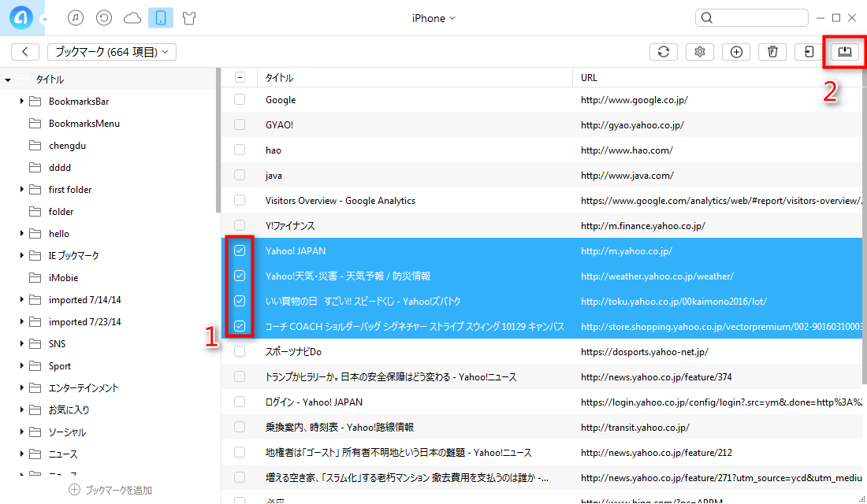Check the java bookmark checkbox

point(240,175)
